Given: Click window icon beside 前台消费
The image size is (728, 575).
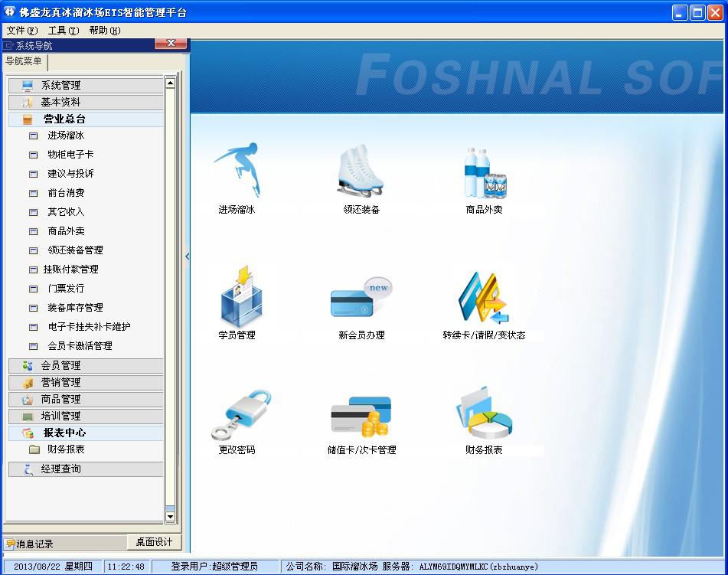Looking at the screenshot, I should coord(34,193).
